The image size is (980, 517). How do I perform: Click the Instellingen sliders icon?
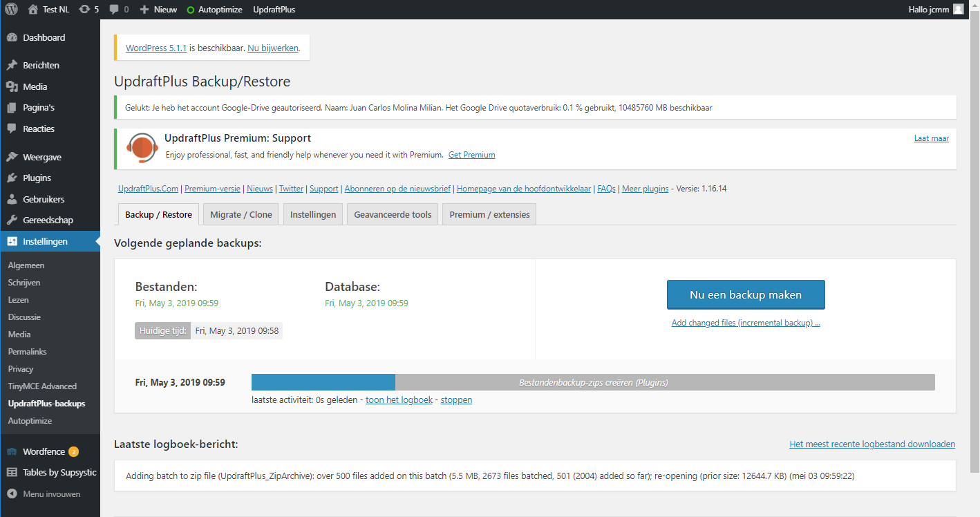[12, 241]
